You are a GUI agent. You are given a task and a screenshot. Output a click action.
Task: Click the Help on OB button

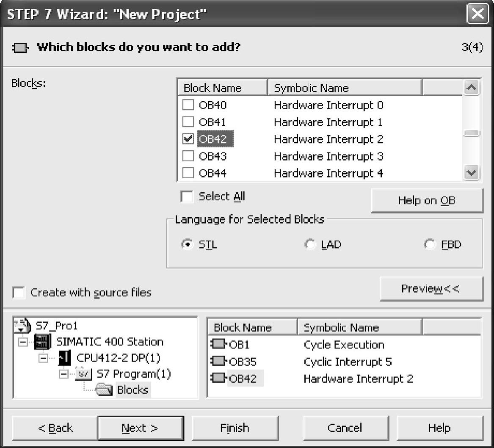pyautogui.click(x=427, y=200)
